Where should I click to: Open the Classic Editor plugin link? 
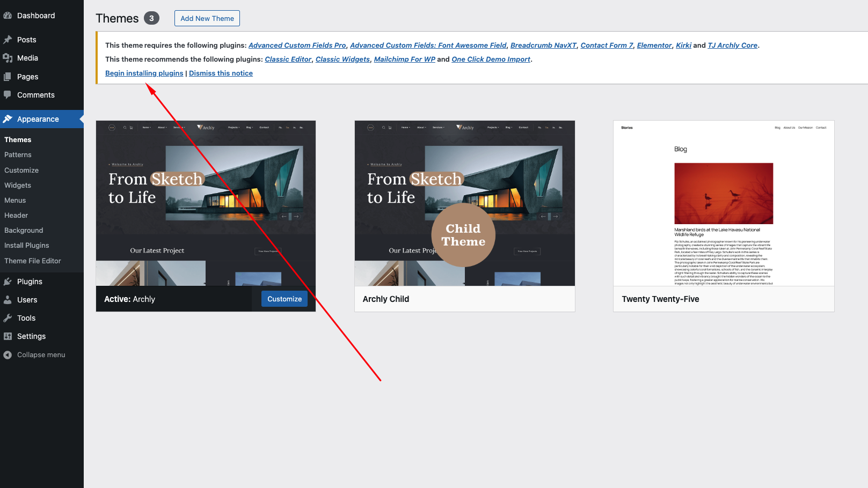(x=288, y=59)
